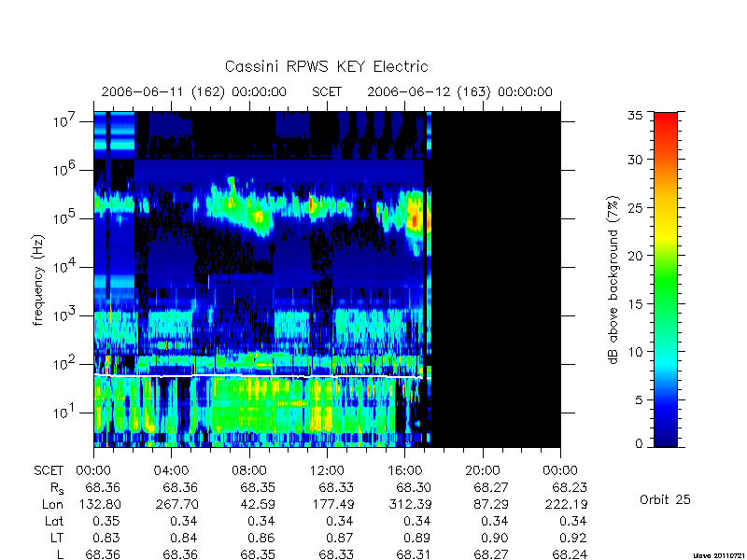The height and width of the screenshot is (560, 747).
Task: Click the 'SCET' label above the plot
Action: click(x=327, y=91)
